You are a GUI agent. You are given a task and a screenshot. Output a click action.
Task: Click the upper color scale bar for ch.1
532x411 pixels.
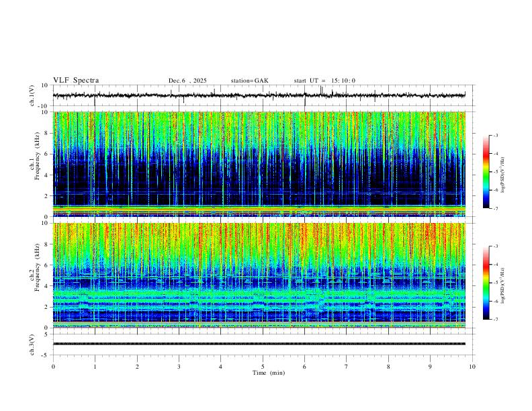pyautogui.click(x=486, y=172)
